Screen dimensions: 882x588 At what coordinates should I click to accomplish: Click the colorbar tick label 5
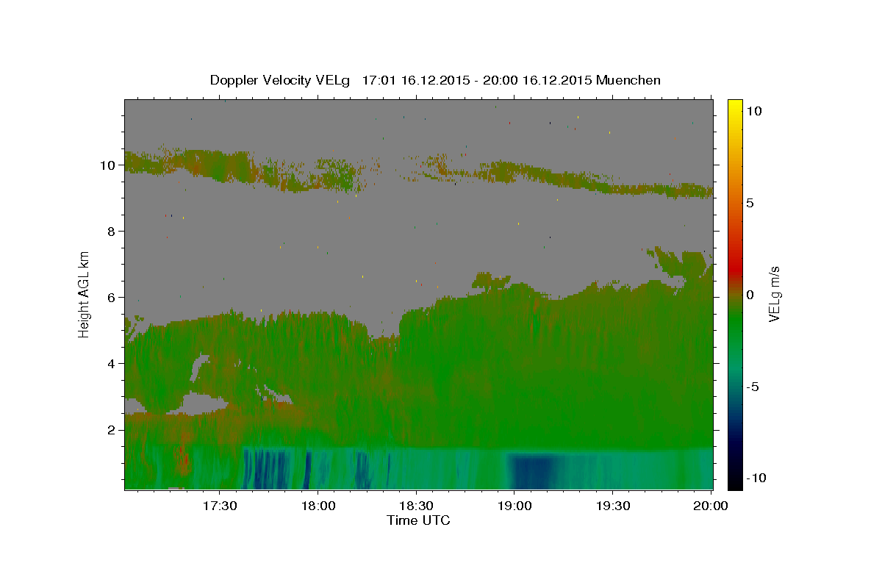(x=750, y=203)
